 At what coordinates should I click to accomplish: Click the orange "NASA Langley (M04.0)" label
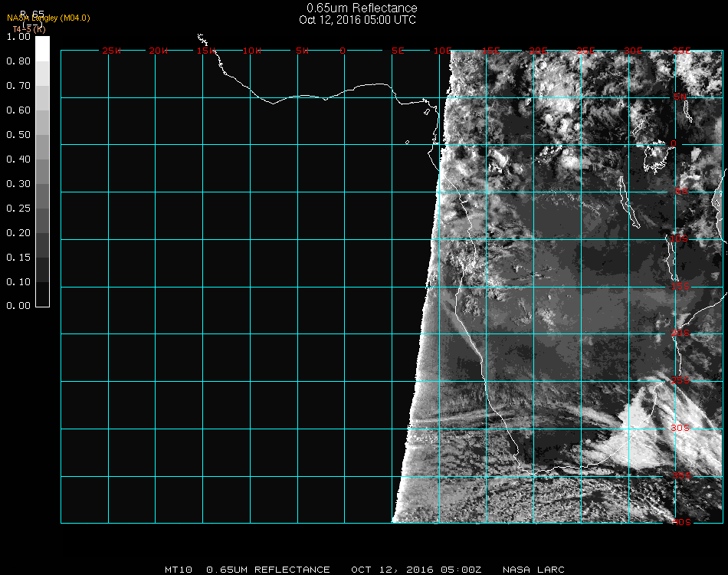(48, 18)
